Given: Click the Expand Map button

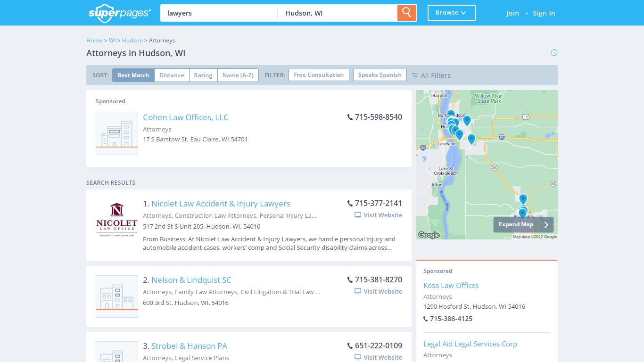Looking at the screenshot, I should [523, 225].
